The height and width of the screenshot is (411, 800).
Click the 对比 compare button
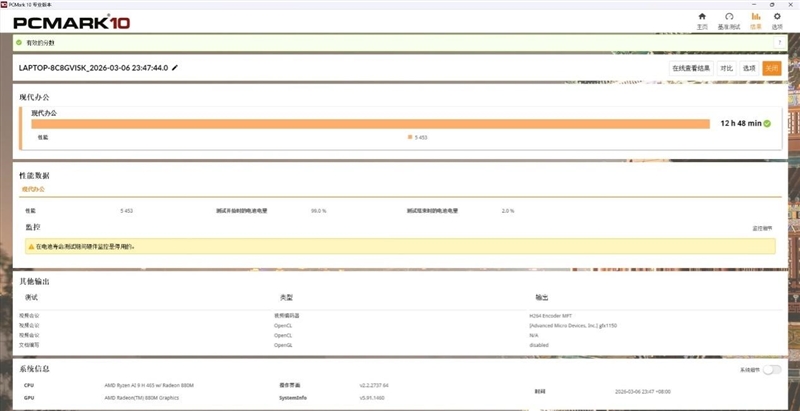click(727, 68)
